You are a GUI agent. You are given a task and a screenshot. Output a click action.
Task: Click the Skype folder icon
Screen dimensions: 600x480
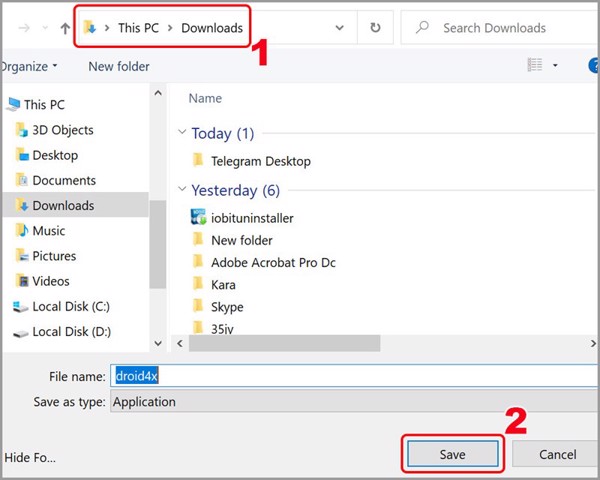click(x=198, y=305)
